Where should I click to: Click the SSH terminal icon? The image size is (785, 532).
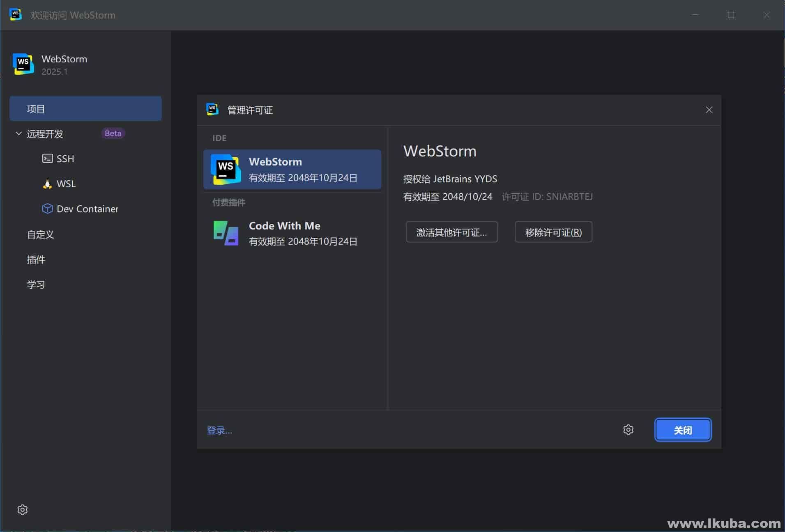pyautogui.click(x=47, y=158)
